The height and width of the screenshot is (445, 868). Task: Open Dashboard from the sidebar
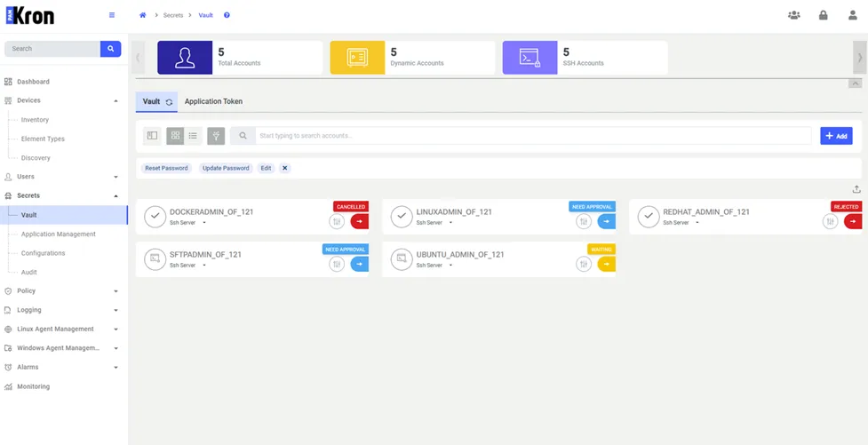[33, 82]
